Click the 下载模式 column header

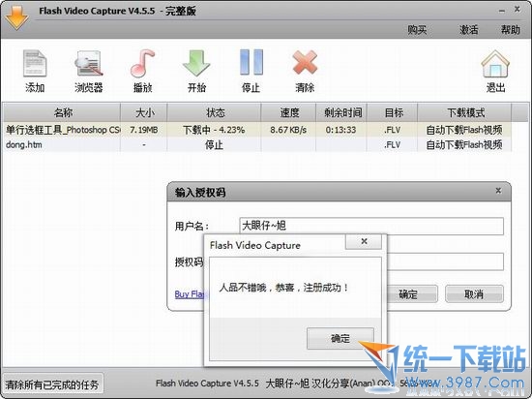464,112
